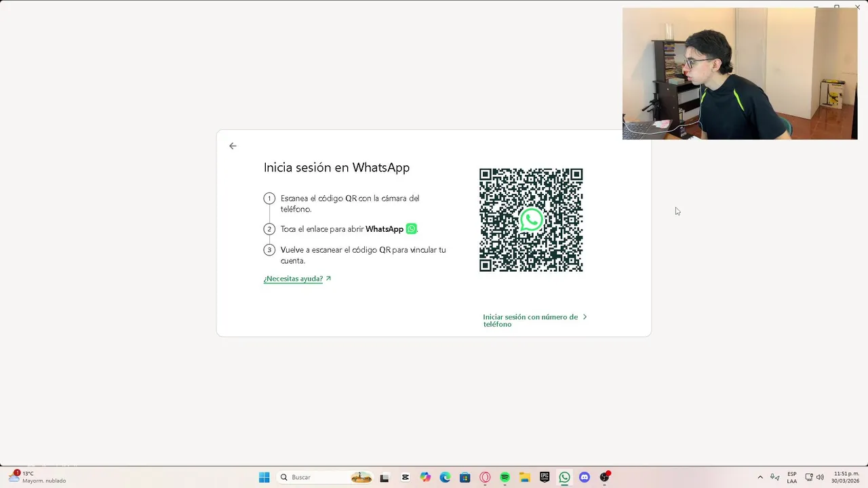Open Opera browser from the taskbar
This screenshot has height=488, width=868.
485,477
